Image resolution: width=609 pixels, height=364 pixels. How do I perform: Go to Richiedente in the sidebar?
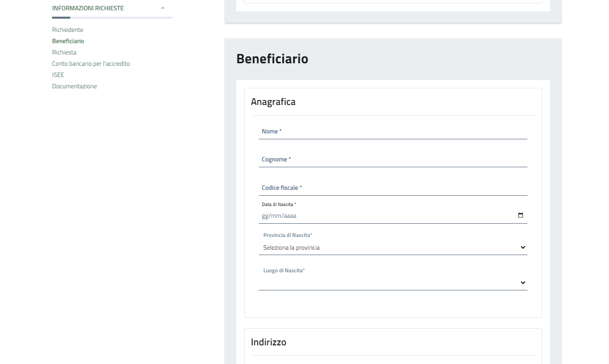68,30
